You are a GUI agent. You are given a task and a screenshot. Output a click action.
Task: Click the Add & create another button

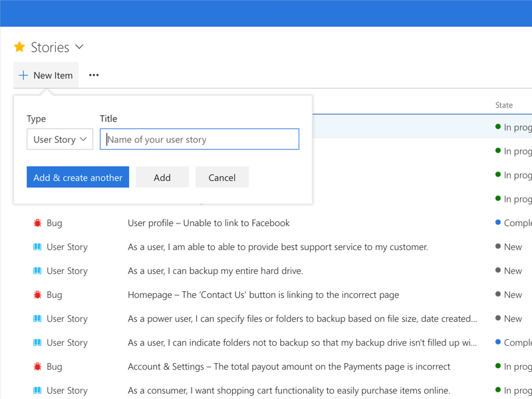(78, 178)
